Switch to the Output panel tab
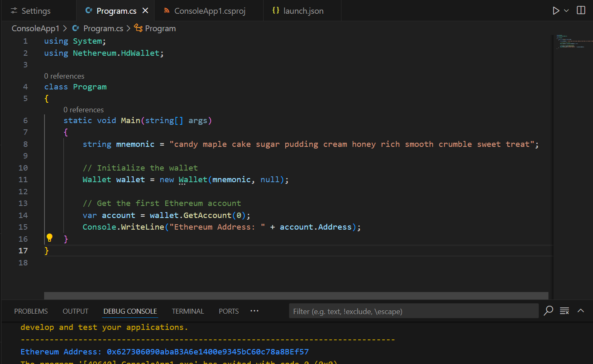Image resolution: width=593 pixels, height=364 pixels. tap(75, 311)
